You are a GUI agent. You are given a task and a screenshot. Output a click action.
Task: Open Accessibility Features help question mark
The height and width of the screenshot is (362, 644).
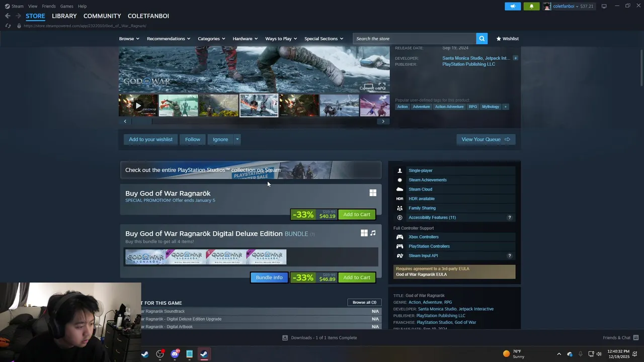(x=509, y=218)
